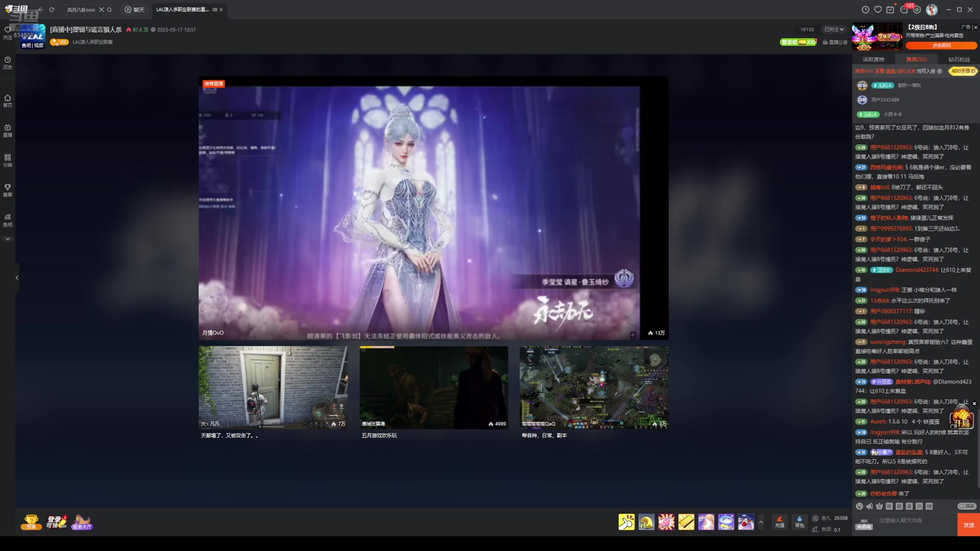The height and width of the screenshot is (551, 980).
Task: Open the 预言 trophy icon at bottom left
Action: click(31, 522)
